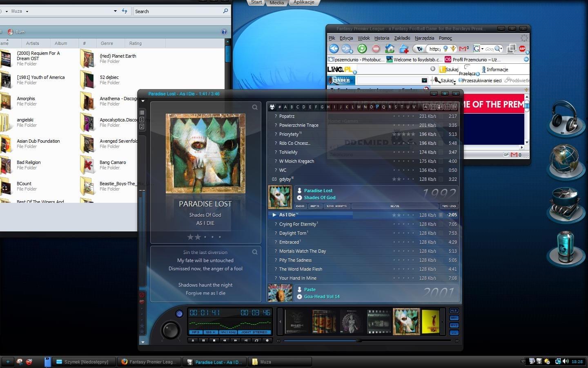Click the search magnifier above the album art
Screen dimensions: 588x368
(255, 107)
